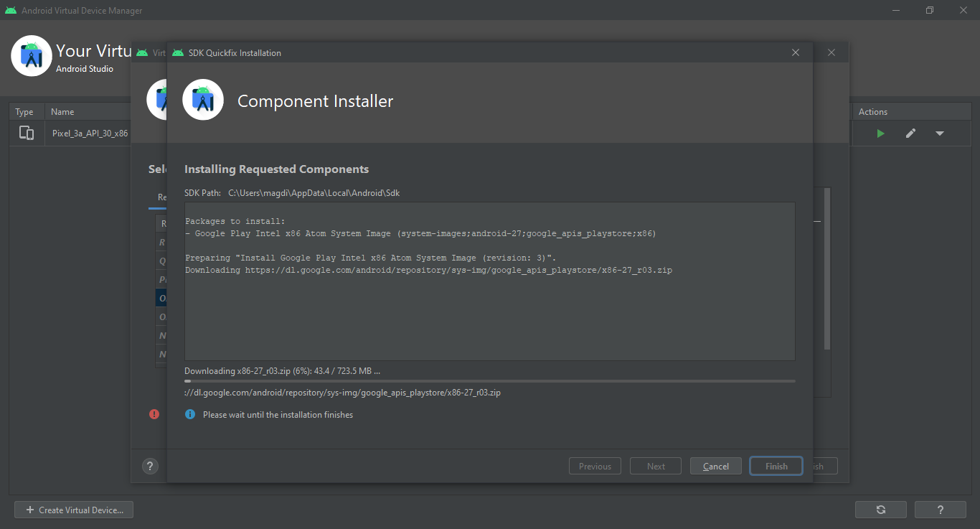Image resolution: width=980 pixels, height=529 pixels.
Task: Click the Cancel button in Component Installer
Action: 715,466
